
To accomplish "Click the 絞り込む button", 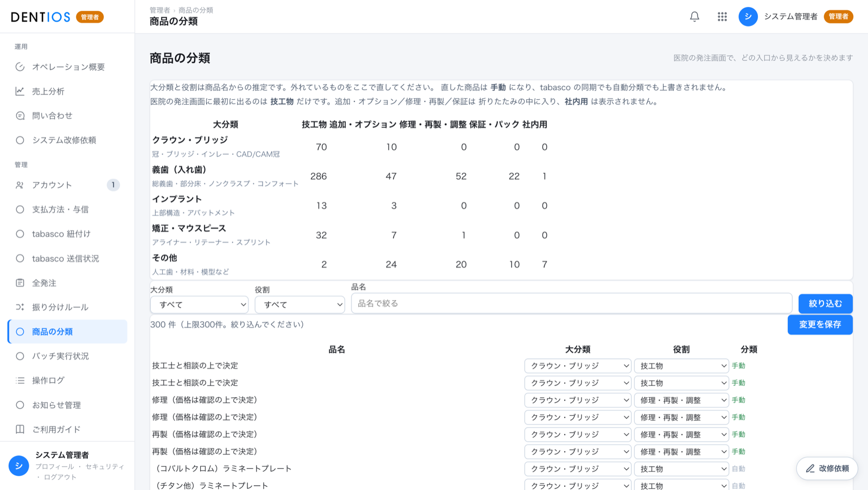I will (x=825, y=303).
